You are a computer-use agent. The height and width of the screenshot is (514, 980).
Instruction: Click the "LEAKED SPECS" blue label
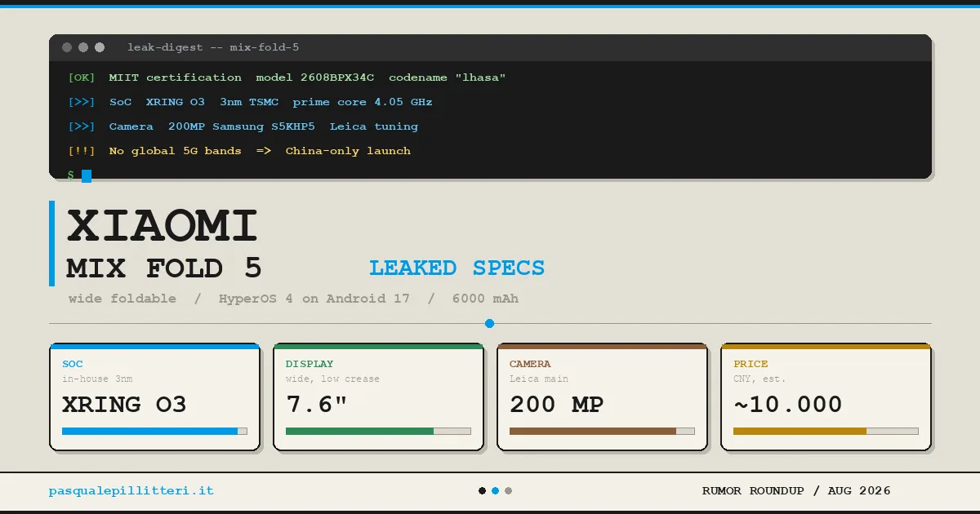[x=457, y=268]
